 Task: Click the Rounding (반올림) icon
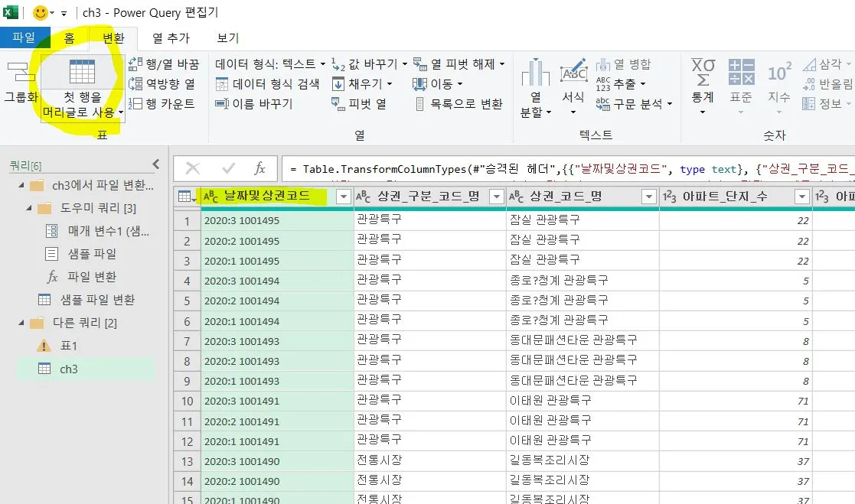point(809,84)
